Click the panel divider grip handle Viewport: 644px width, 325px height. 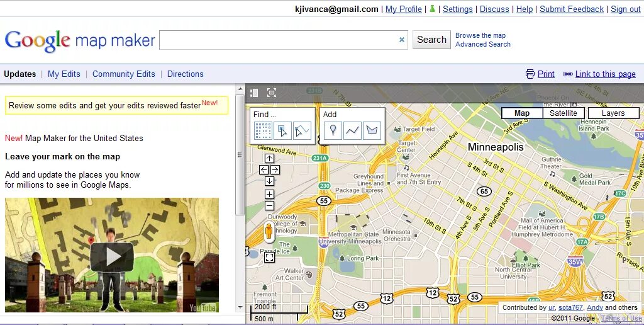click(x=240, y=155)
